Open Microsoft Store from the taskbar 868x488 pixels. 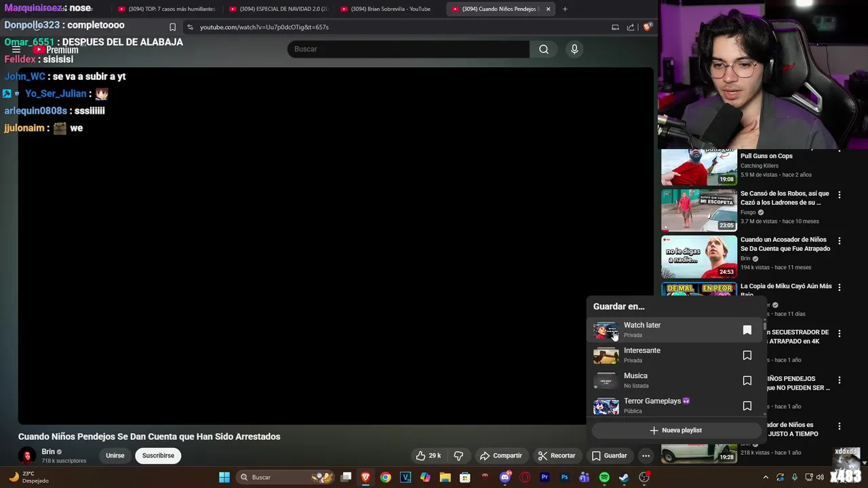(x=465, y=477)
